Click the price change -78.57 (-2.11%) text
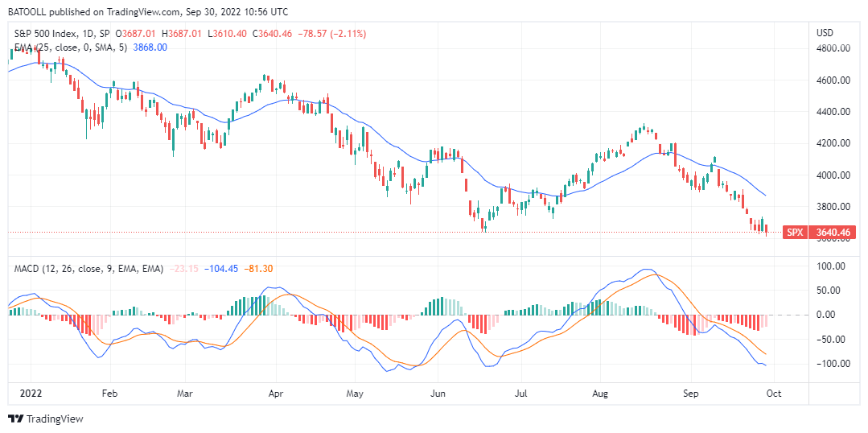This screenshot has height=433, width=868. pos(331,34)
